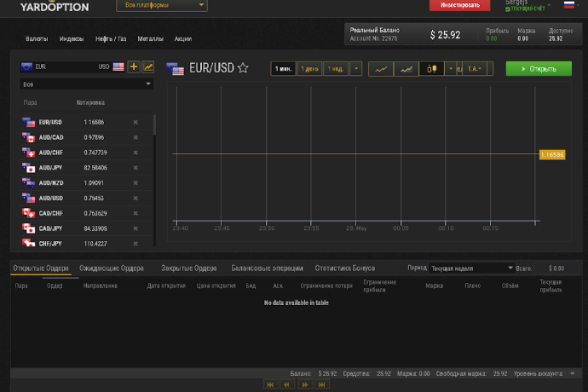The width and height of the screenshot is (588, 392).
Task: Click the EUR USD pair search field
Action: (x=72, y=66)
